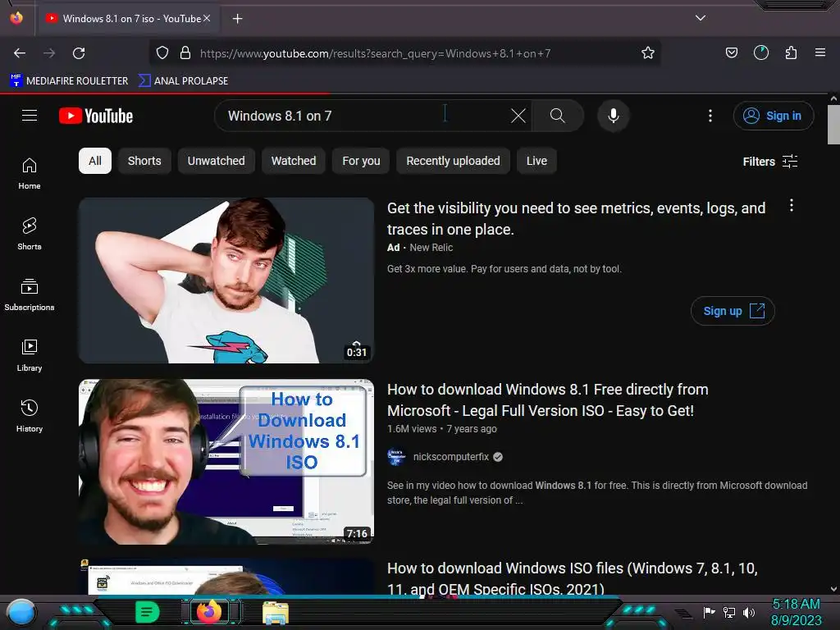Open History in the sidebar
840x630 pixels.
30,416
